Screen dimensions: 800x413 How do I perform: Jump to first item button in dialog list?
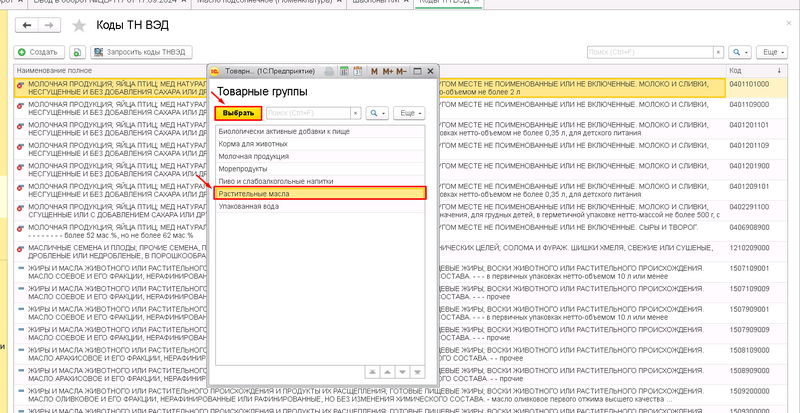(372, 372)
